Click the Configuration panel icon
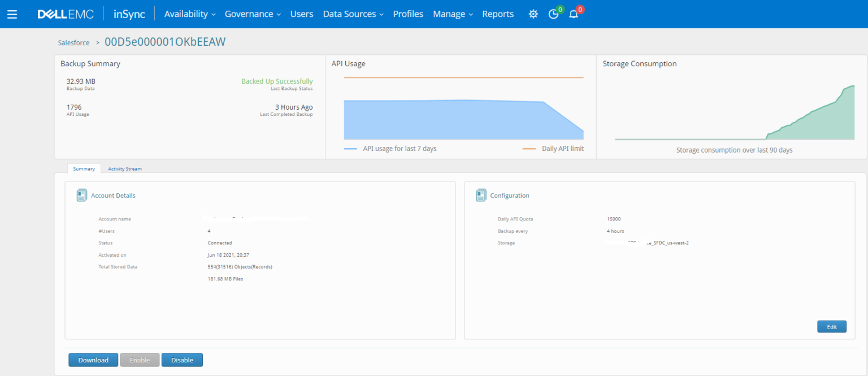 481,195
